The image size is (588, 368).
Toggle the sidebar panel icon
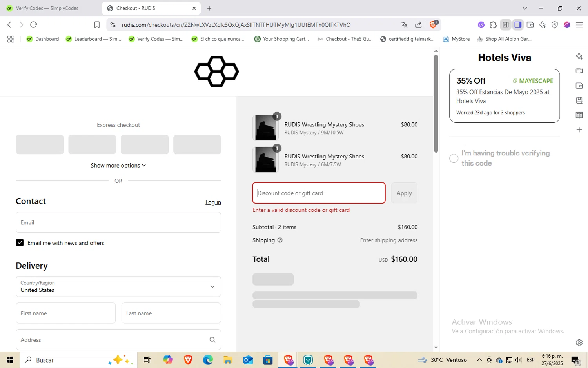[518, 25]
